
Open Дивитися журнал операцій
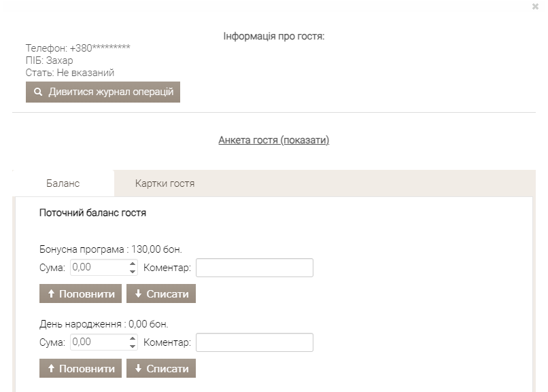(103, 92)
